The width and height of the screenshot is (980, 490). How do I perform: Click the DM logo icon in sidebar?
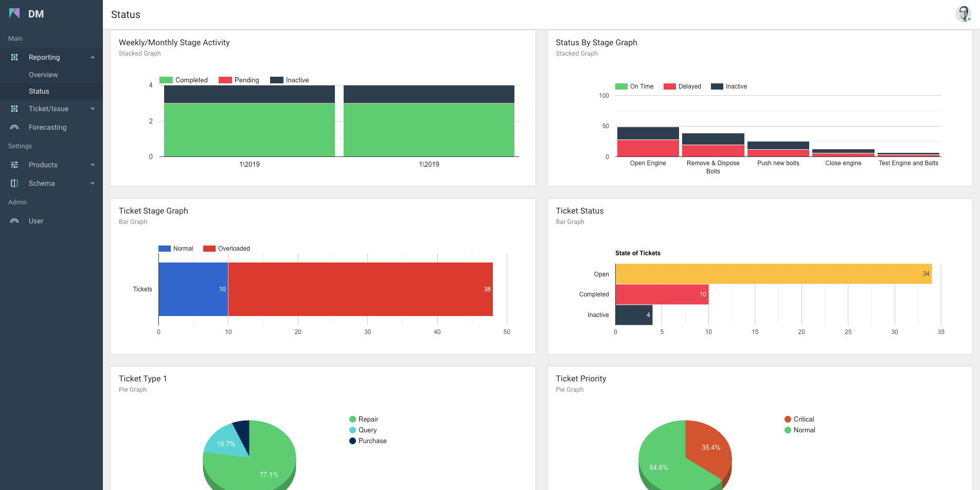tap(15, 13)
